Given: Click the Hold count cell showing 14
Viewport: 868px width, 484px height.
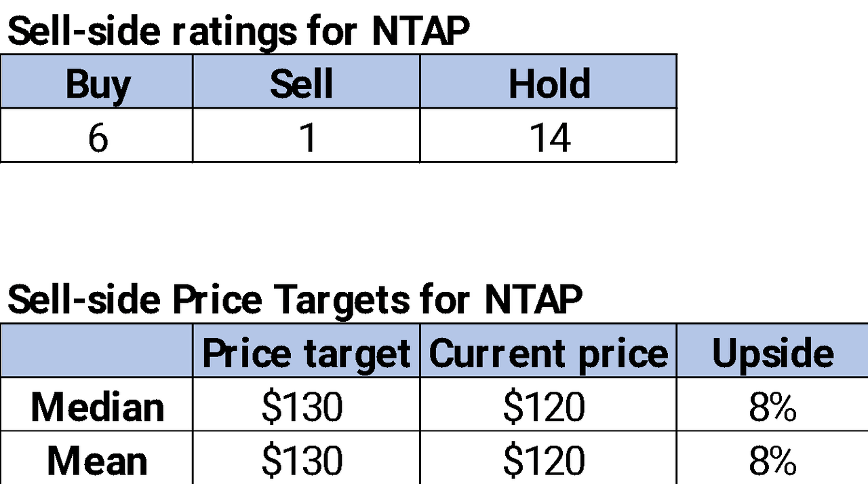Looking at the screenshot, I should coord(548,136).
